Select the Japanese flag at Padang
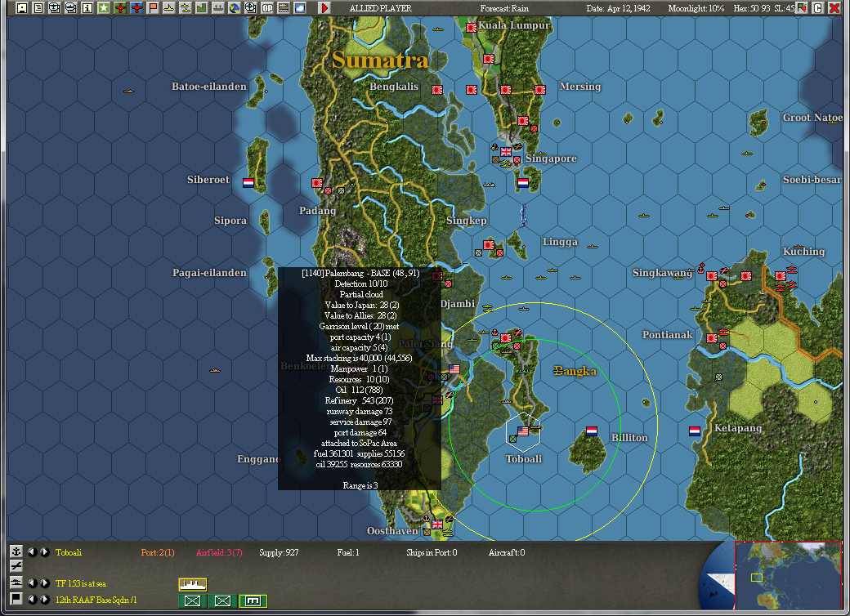Viewport: 850px width, 616px height. [x=317, y=182]
